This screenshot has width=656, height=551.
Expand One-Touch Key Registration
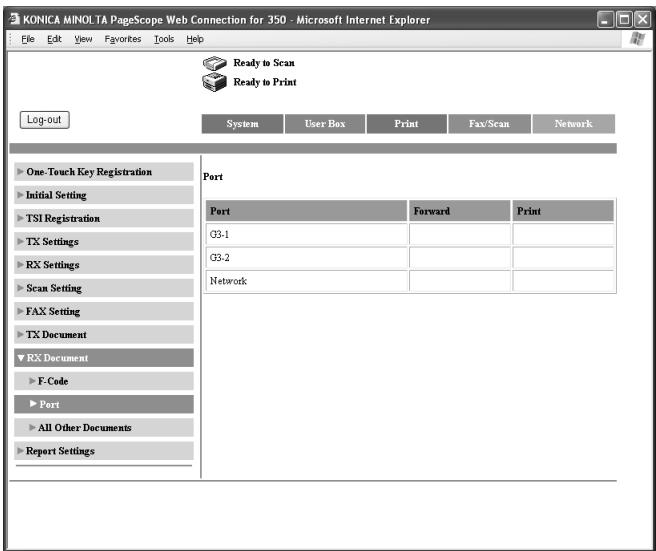tap(104, 172)
